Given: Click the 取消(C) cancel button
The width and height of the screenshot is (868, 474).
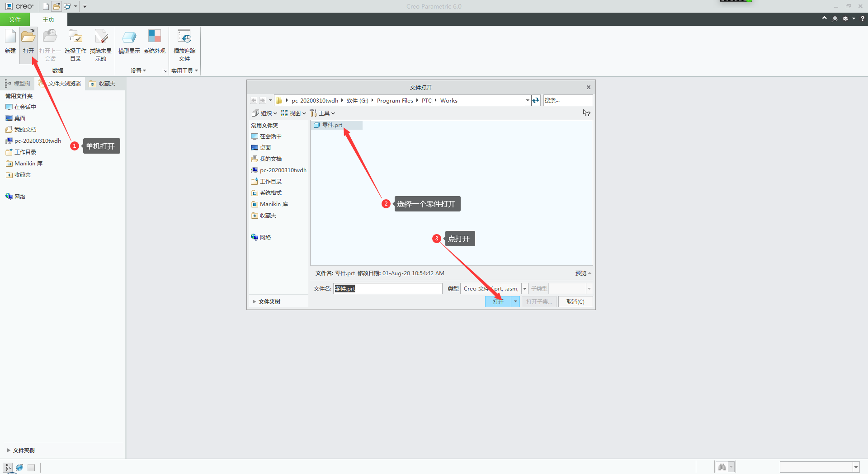Looking at the screenshot, I should pos(576,301).
